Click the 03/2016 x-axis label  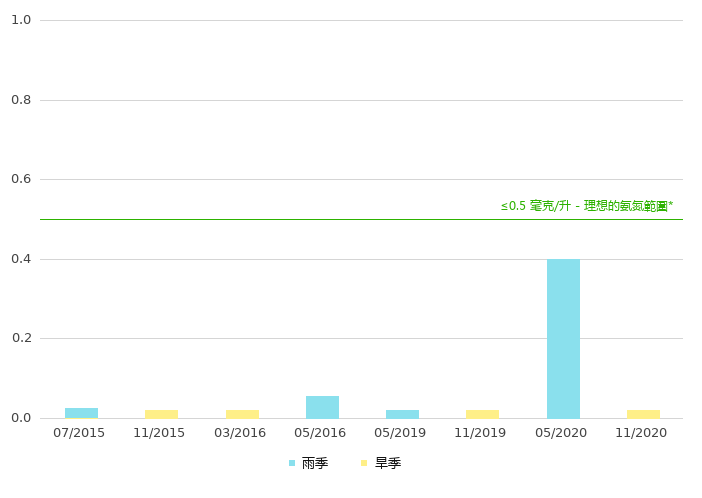pyautogui.click(x=240, y=433)
